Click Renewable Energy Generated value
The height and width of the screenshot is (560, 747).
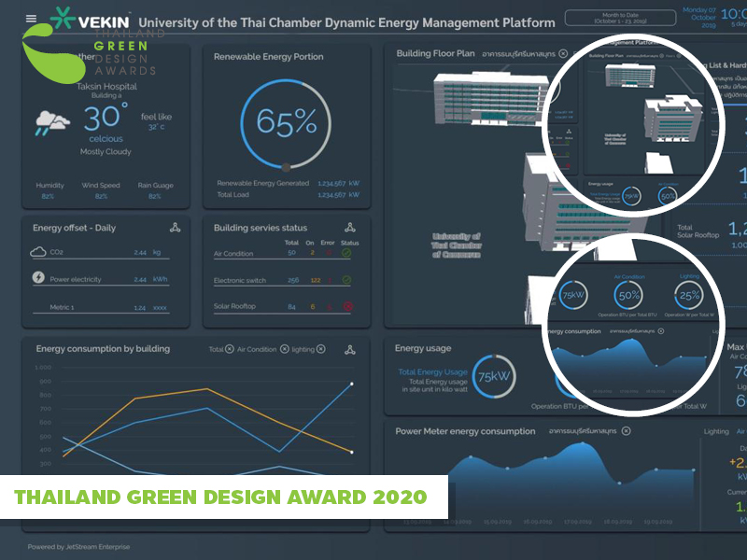coord(338,183)
